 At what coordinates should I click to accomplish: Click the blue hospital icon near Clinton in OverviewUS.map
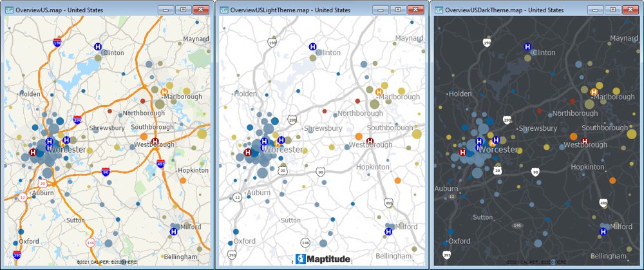pos(98,46)
